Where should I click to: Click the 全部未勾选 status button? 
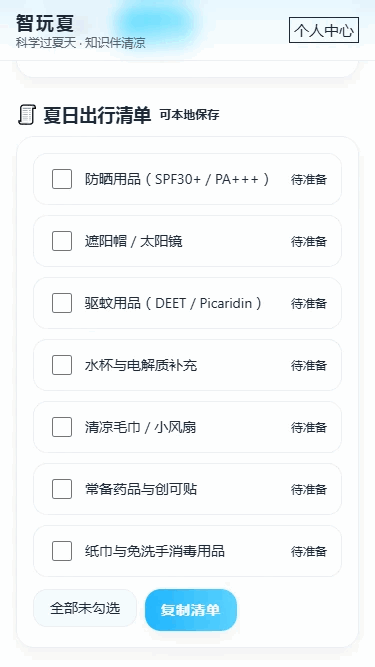coord(85,608)
